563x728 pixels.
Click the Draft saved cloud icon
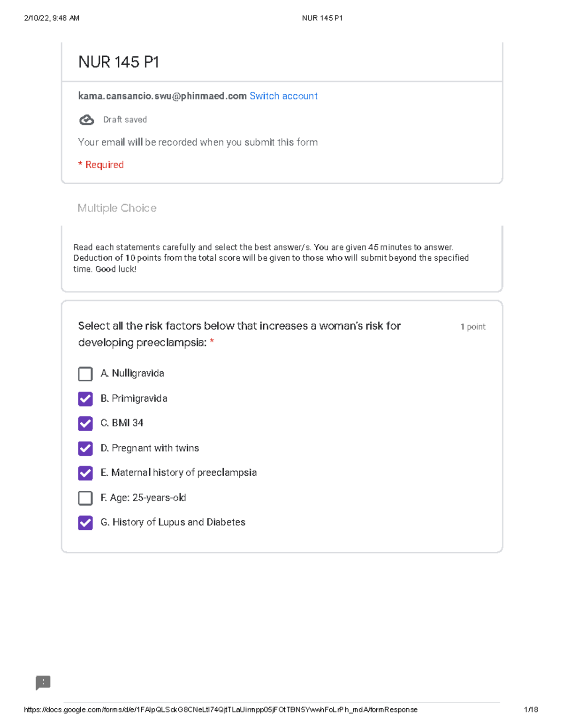[86, 120]
